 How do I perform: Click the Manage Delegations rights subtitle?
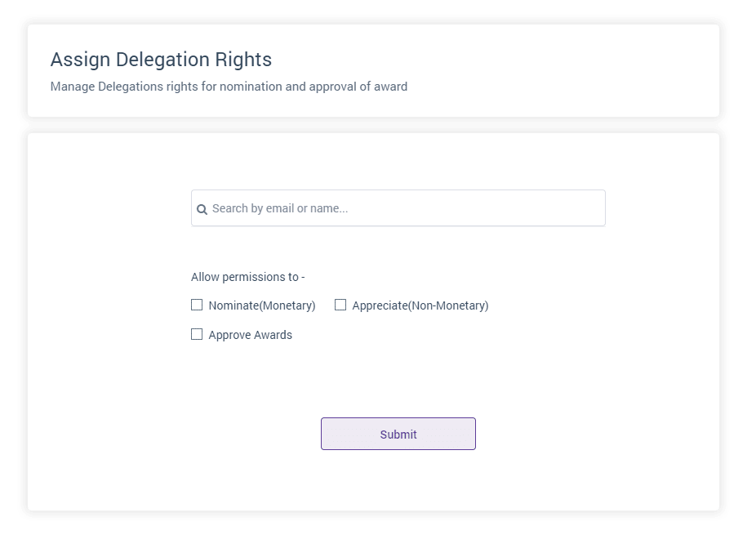[229, 86]
